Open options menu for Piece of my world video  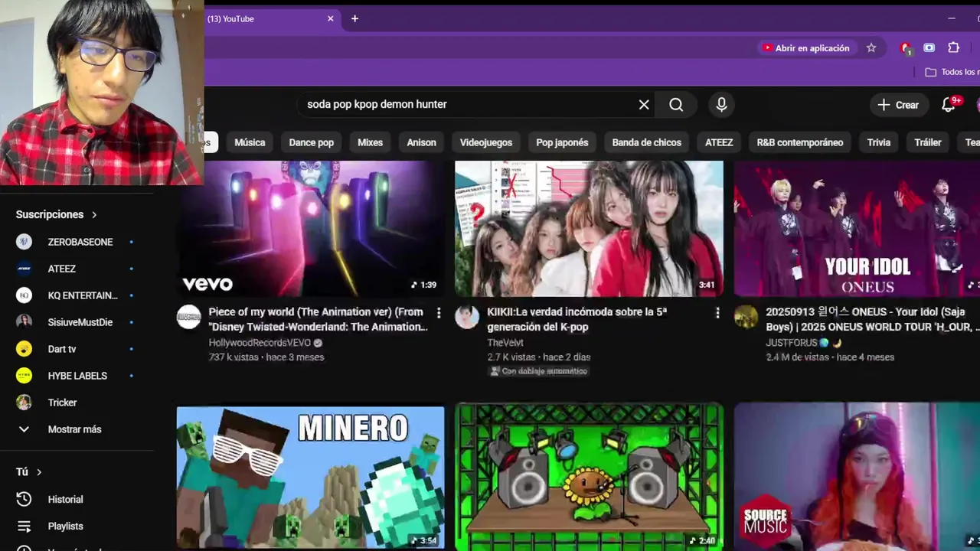point(439,312)
